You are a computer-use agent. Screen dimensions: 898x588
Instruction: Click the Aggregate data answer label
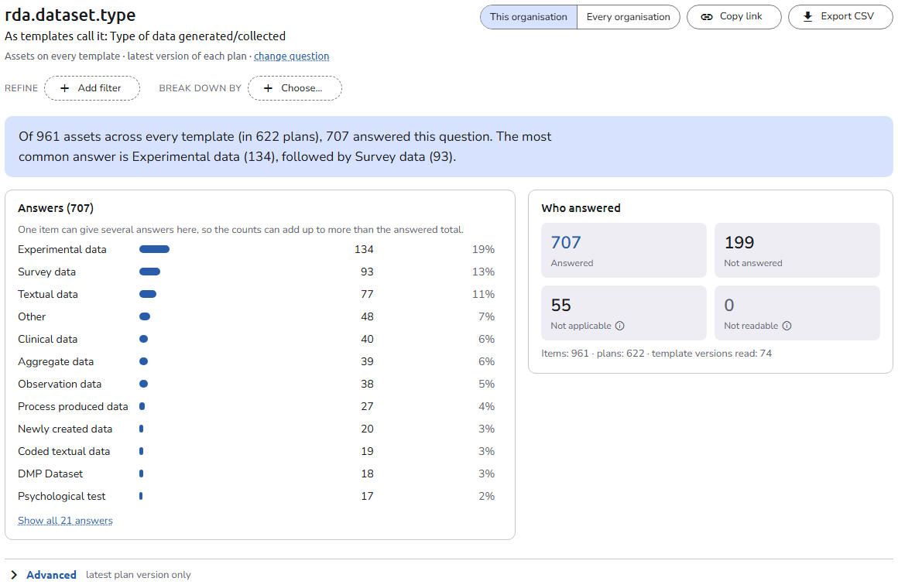pos(56,362)
